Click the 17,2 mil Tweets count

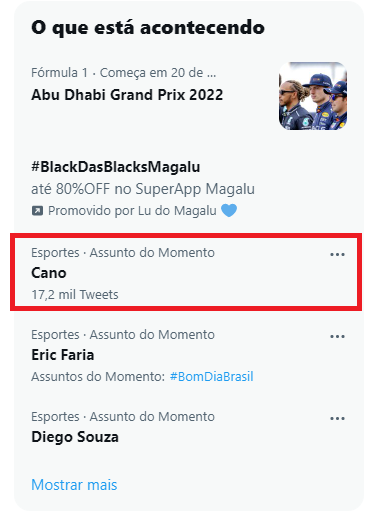pos(75,295)
